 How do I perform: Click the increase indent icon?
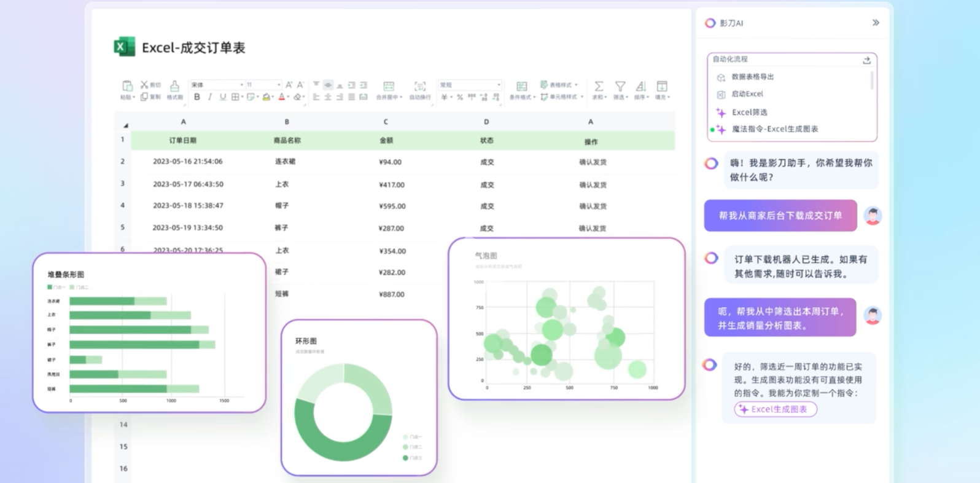(x=364, y=85)
